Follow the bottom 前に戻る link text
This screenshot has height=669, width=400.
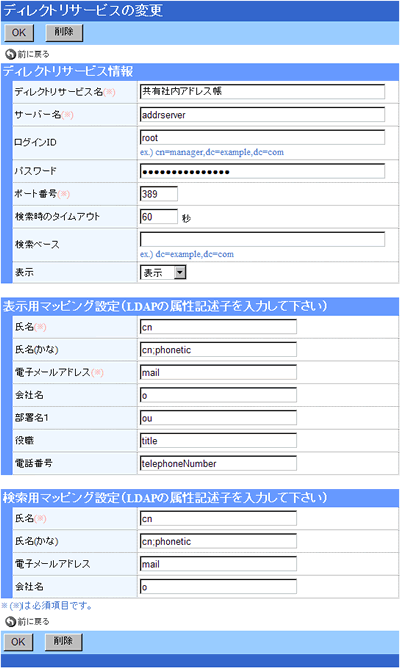pos(33,621)
